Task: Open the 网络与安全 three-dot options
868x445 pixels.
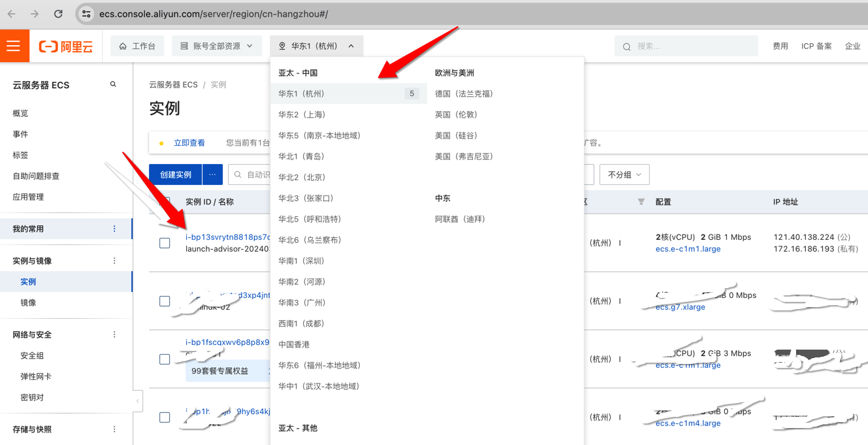Action: coord(114,335)
